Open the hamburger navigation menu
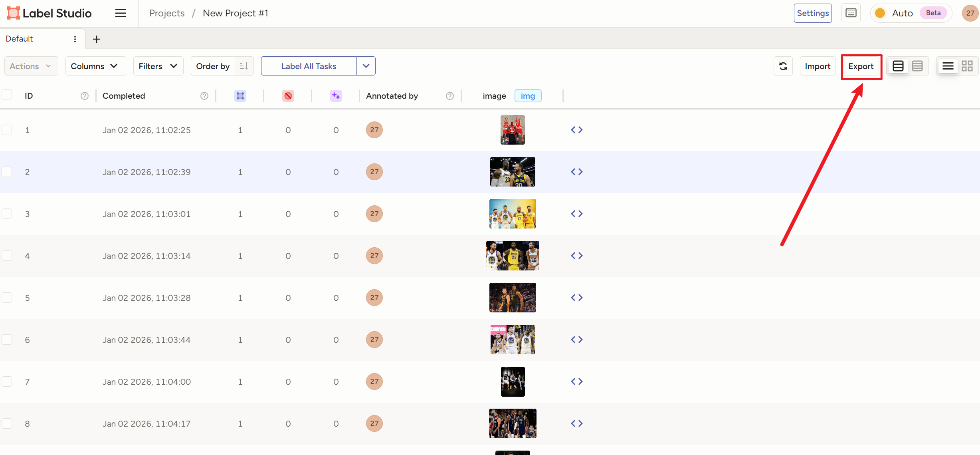980x455 pixels. (x=121, y=13)
